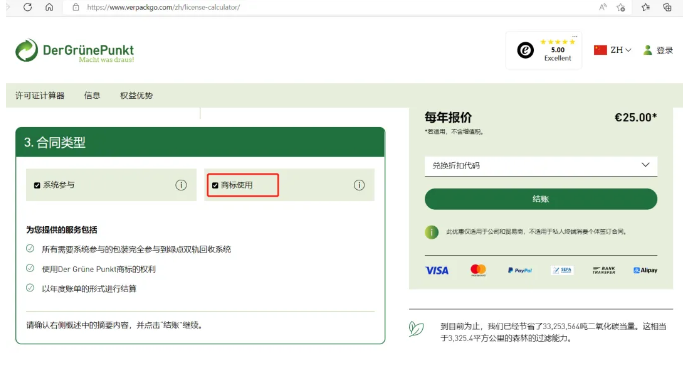690x369 pixels.
Task: Click the 3. 合同类型 section header
Action: pos(200,142)
